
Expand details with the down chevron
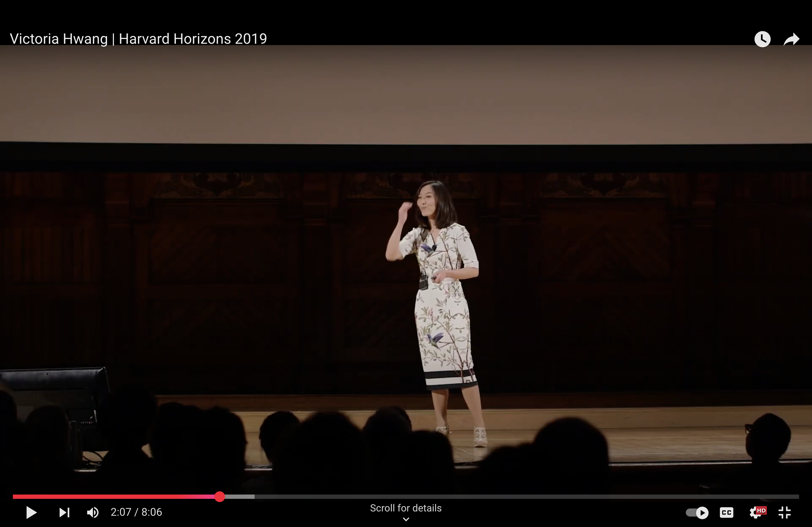(406, 519)
